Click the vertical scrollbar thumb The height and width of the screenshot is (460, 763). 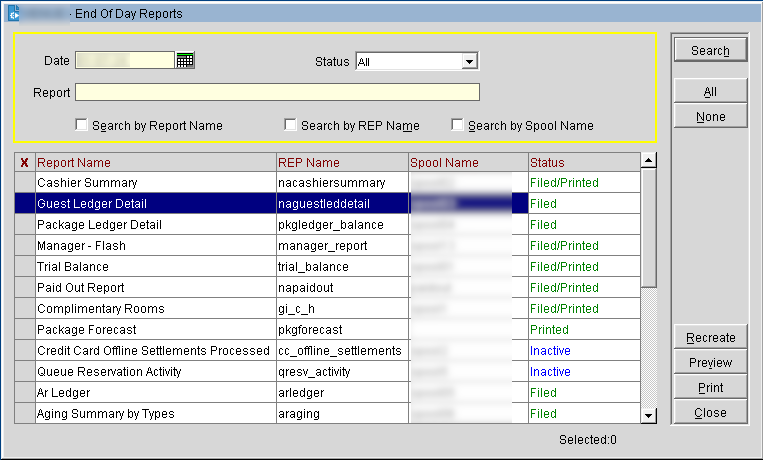[x=648, y=228]
